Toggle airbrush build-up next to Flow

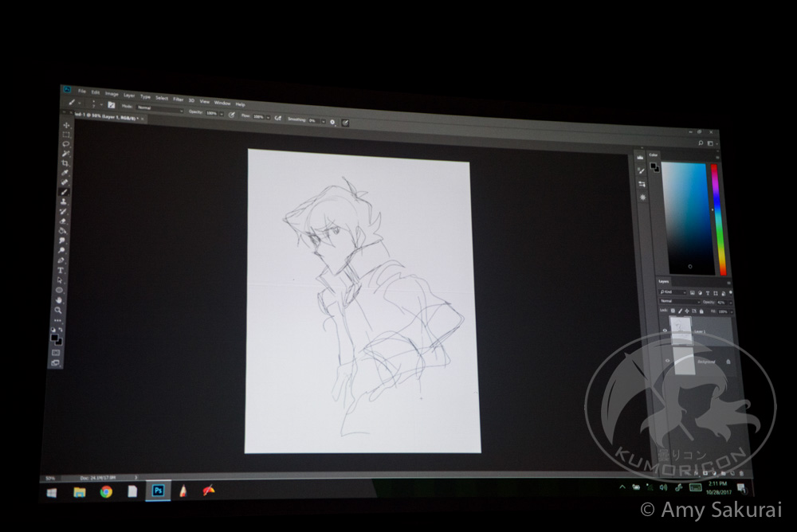(279, 117)
